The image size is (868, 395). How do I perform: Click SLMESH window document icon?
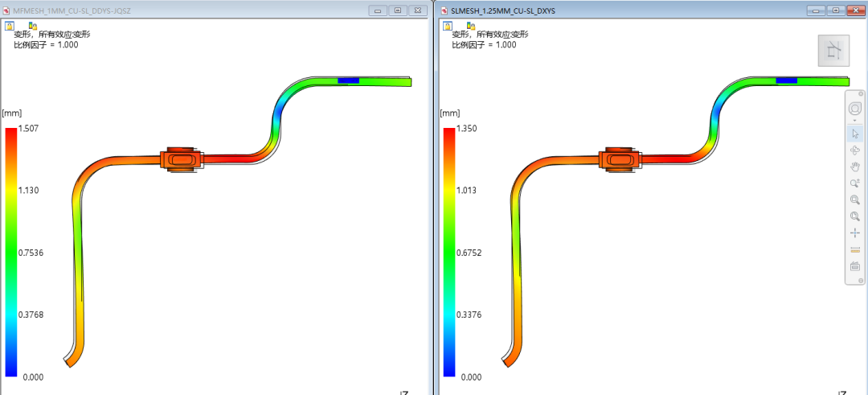coord(444,10)
